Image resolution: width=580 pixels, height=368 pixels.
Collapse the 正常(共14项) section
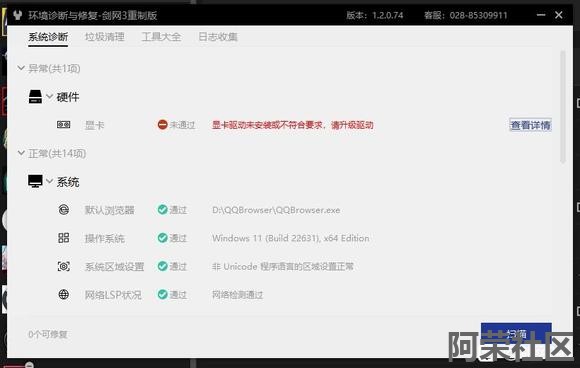pos(21,153)
